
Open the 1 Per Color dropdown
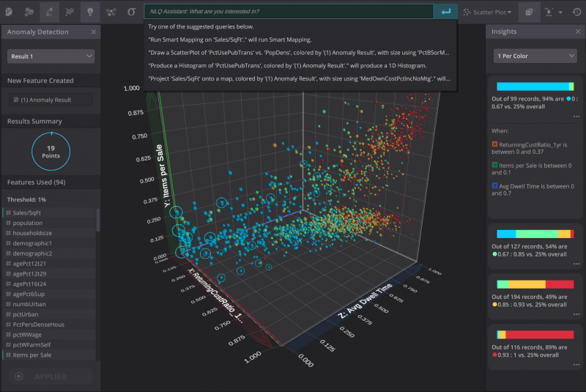pos(535,56)
